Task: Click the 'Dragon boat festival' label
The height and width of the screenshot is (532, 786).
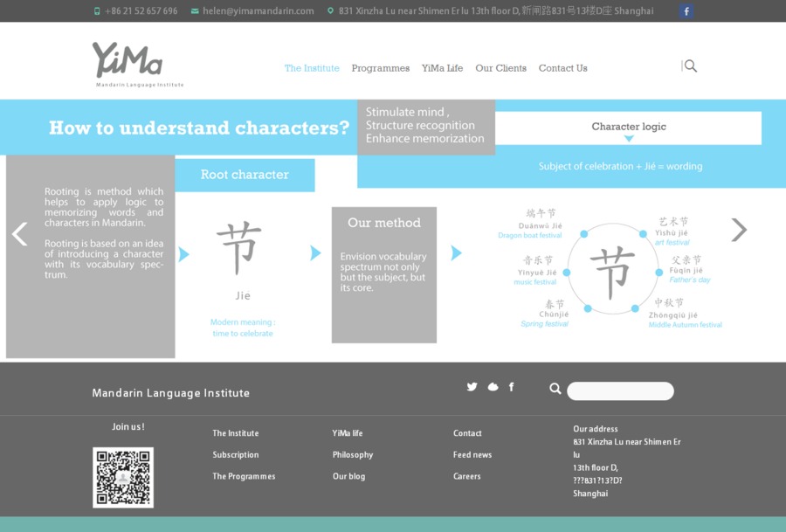Action: tap(530, 235)
